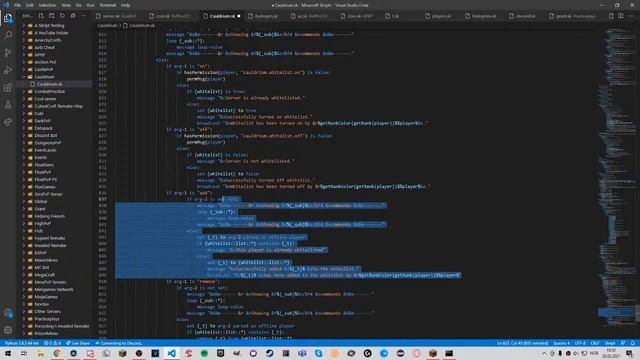Open the Accounts icon in activity bar

[8, 313]
